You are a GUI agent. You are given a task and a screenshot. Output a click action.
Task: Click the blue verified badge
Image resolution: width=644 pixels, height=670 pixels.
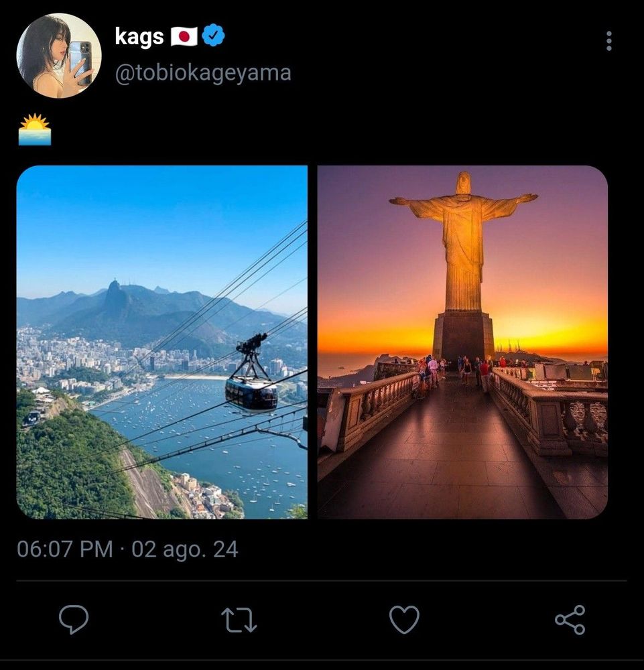pos(213,36)
